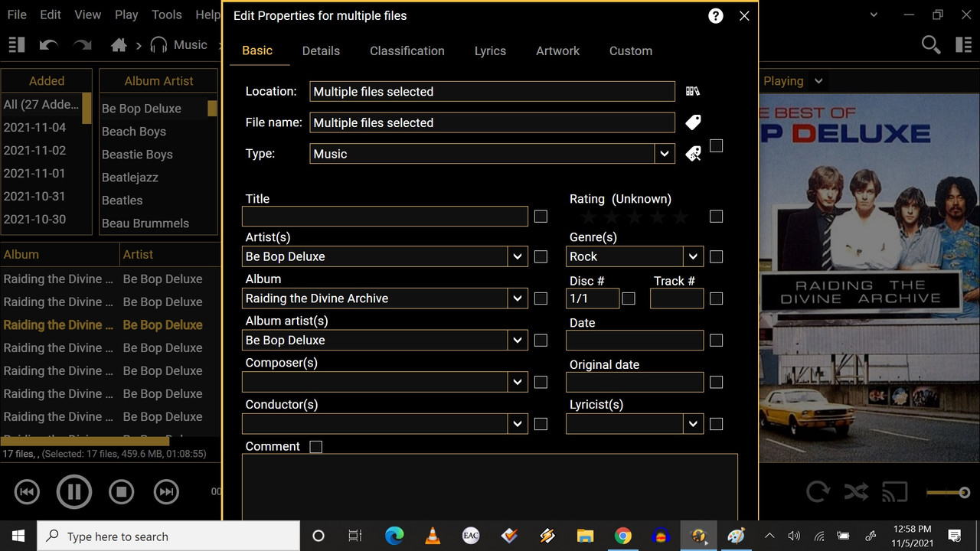The image size is (980, 551).
Task: Open the Playing panel dropdown chevron
Action: tap(818, 81)
